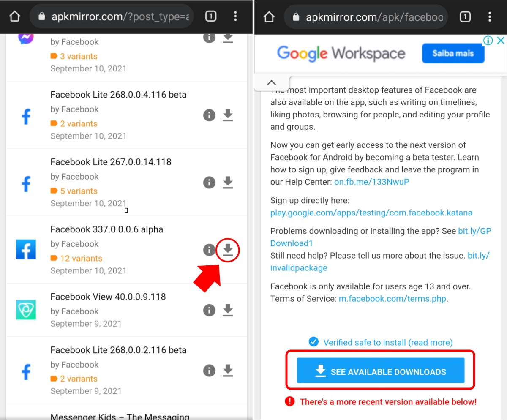Tap the blue verified checkmark icon

click(313, 341)
